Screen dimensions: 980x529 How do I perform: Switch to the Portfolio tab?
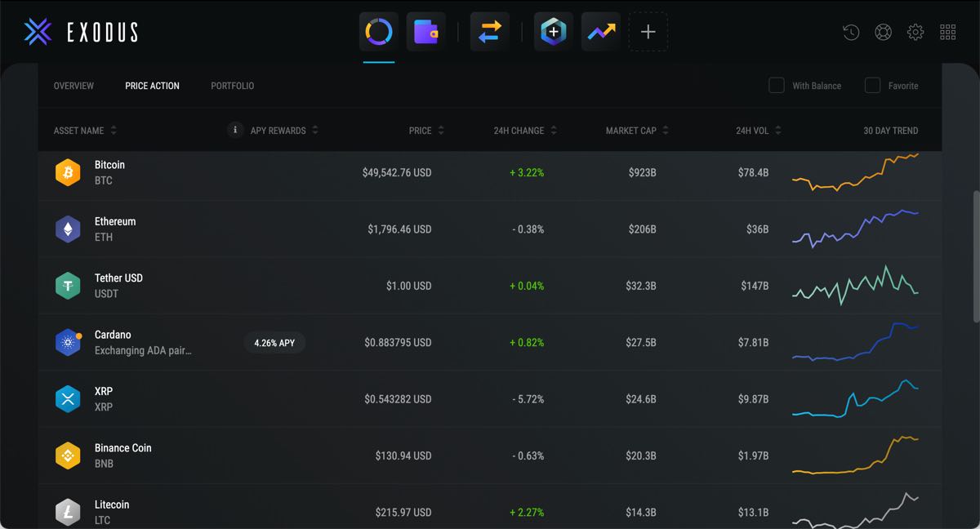(x=232, y=86)
